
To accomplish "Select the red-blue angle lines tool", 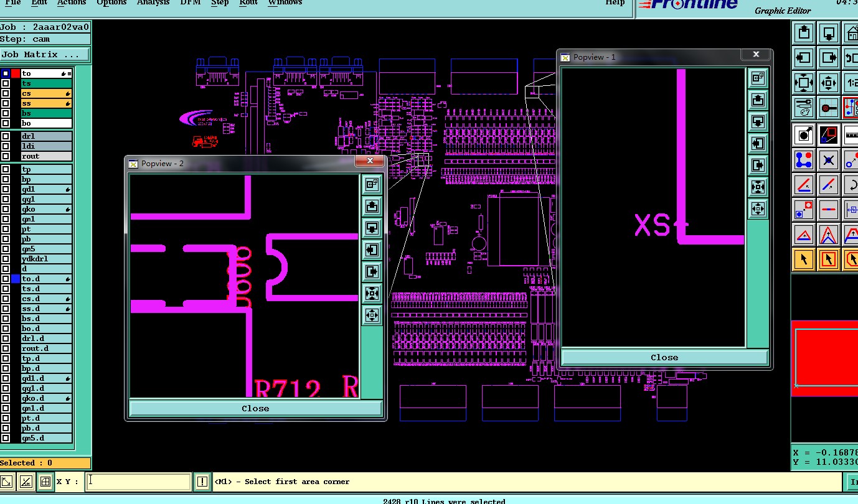I will 804,185.
